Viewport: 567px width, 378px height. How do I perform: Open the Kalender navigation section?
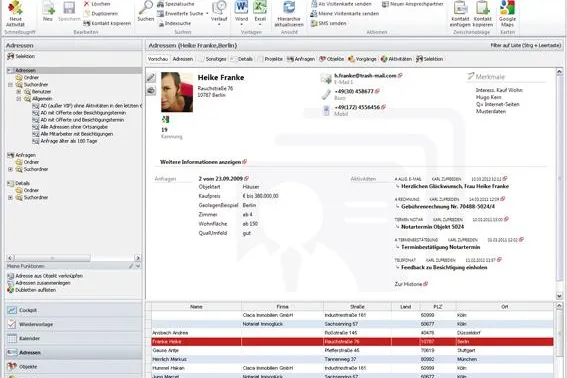click(73, 339)
